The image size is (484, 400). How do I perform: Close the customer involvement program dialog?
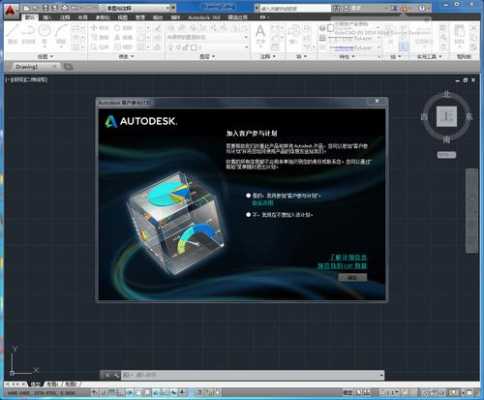tap(377, 101)
